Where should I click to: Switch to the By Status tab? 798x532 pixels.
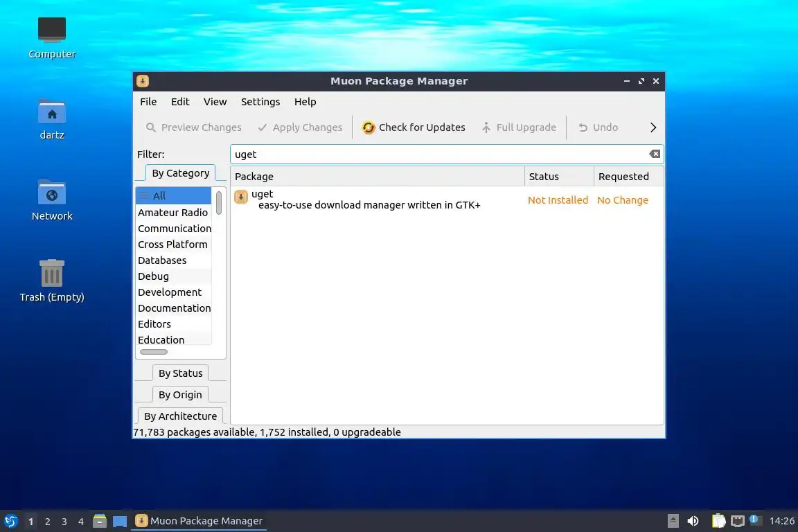click(x=181, y=373)
